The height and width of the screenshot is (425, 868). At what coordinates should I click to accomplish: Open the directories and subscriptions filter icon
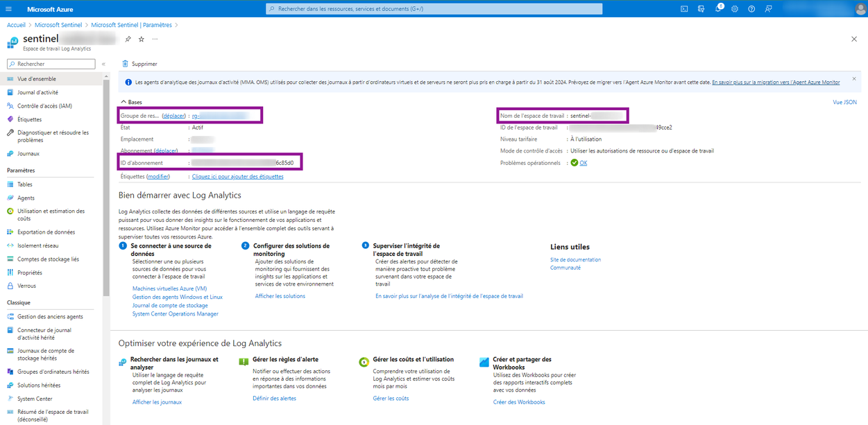coord(701,9)
